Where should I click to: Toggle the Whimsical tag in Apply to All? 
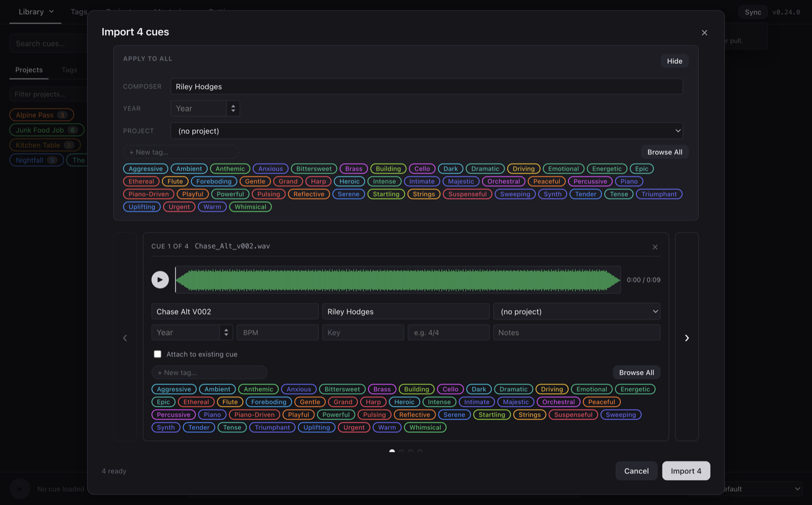point(250,207)
